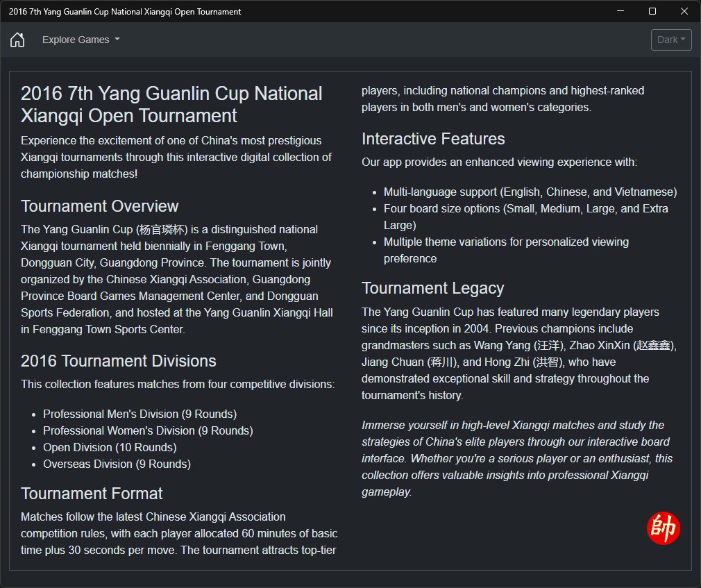Click the italic closing paragraph text
This screenshot has height=588, width=701.
517,458
